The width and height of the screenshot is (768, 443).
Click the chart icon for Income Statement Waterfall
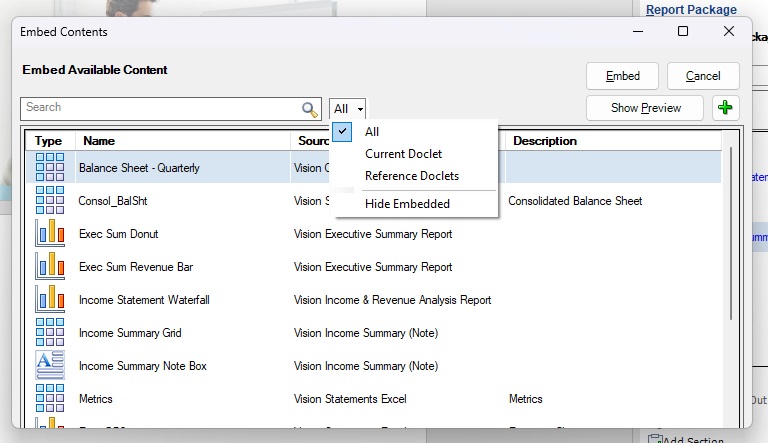49,300
